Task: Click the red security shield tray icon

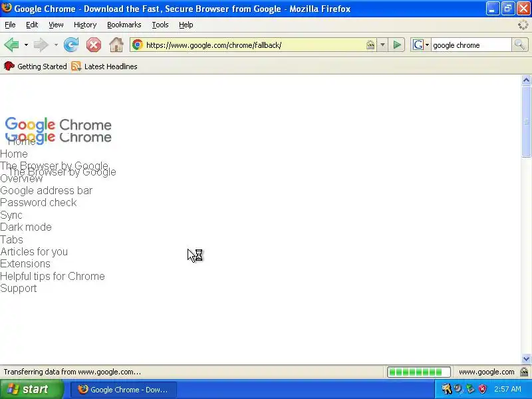Action: [483, 389]
